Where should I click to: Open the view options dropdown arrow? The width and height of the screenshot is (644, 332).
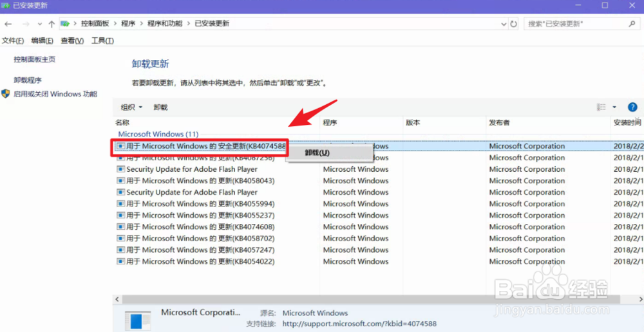pos(614,107)
